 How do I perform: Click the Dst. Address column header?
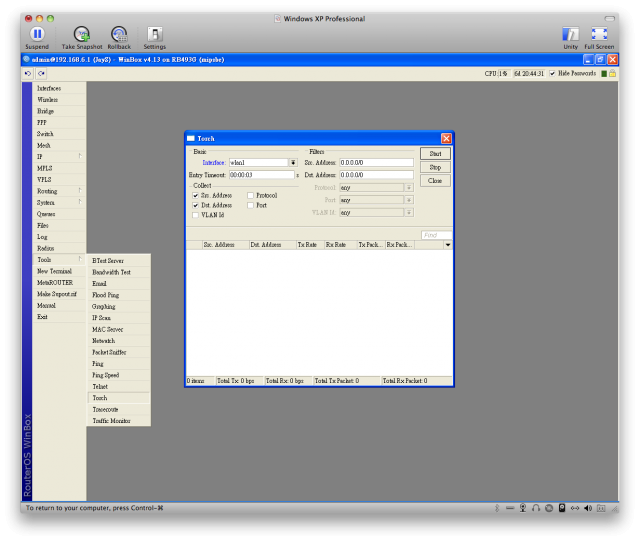coord(273,245)
